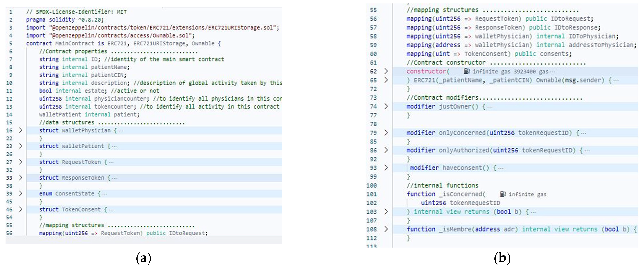Click the gas pump icon beside _isConcerned
The width and height of the screenshot is (644, 268).
(x=502, y=194)
